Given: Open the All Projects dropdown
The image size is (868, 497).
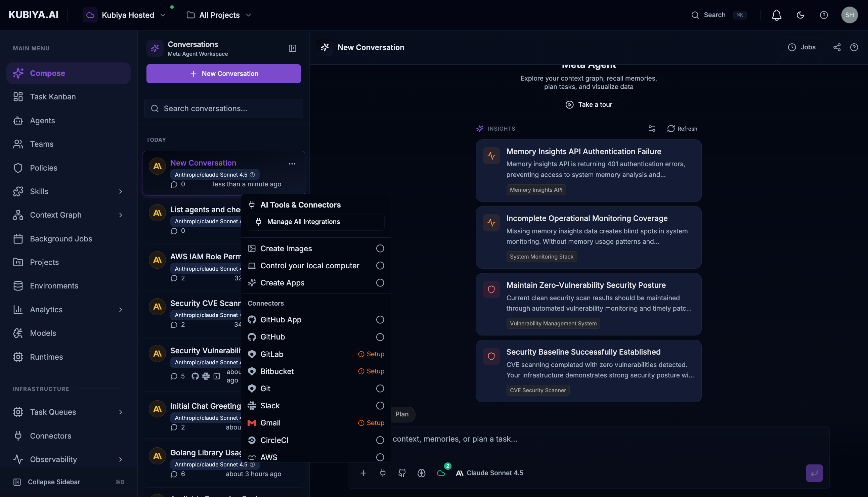Looking at the screenshot, I should 219,15.
